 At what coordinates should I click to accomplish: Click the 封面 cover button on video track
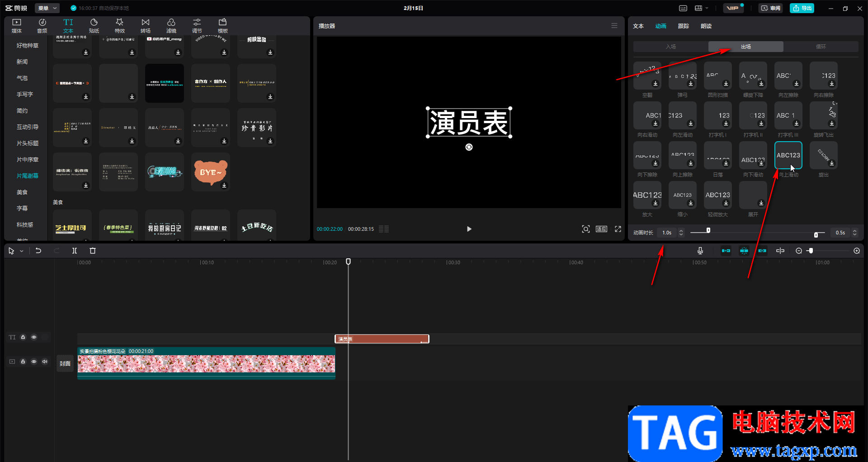[x=65, y=363]
